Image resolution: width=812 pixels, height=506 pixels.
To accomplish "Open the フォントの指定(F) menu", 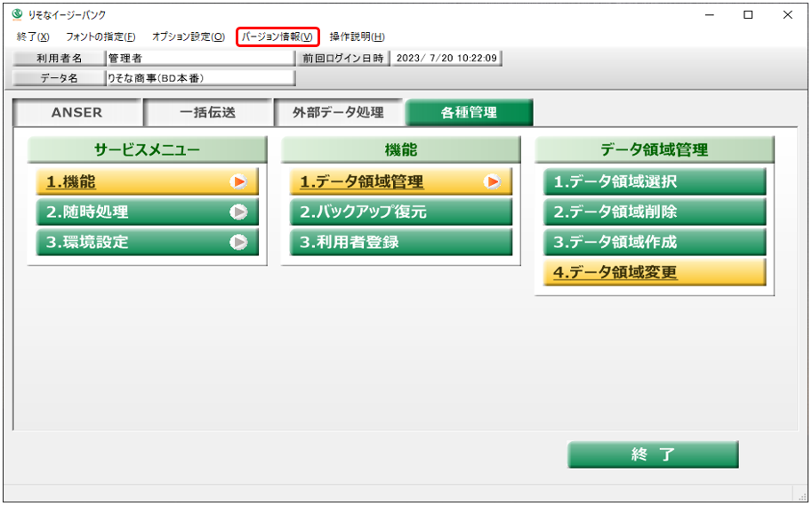I will coord(100,36).
